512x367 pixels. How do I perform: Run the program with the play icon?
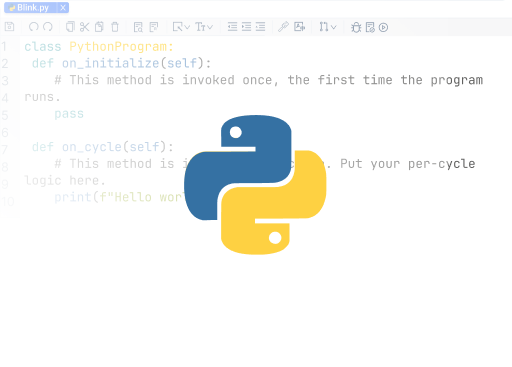pos(383,27)
